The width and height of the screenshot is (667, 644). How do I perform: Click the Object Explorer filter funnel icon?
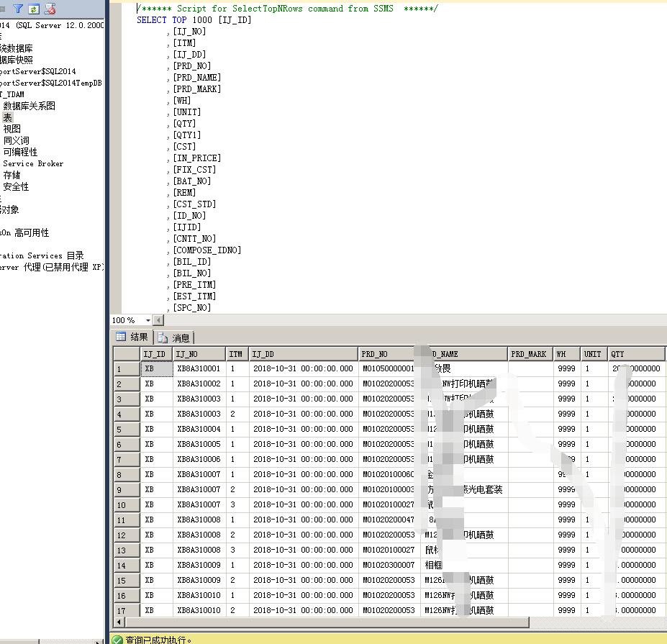18,9
